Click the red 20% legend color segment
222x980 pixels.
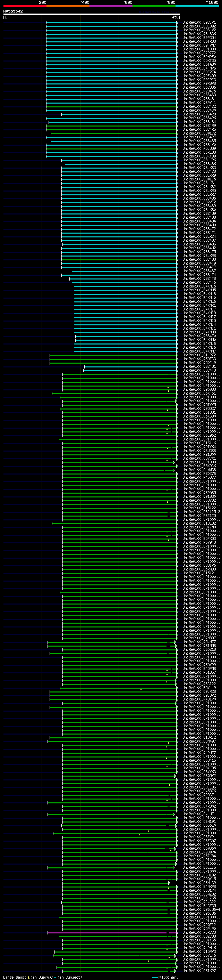pos(25,7)
